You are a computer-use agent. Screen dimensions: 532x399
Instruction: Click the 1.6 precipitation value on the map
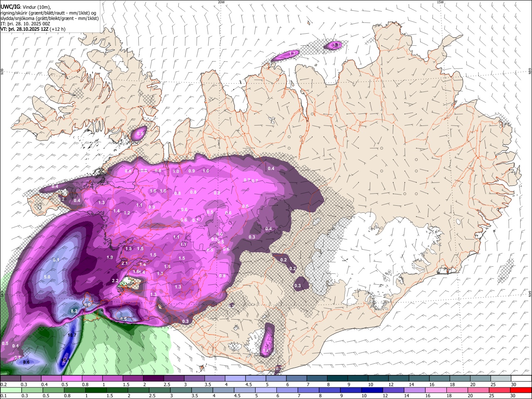tap(136, 271)
